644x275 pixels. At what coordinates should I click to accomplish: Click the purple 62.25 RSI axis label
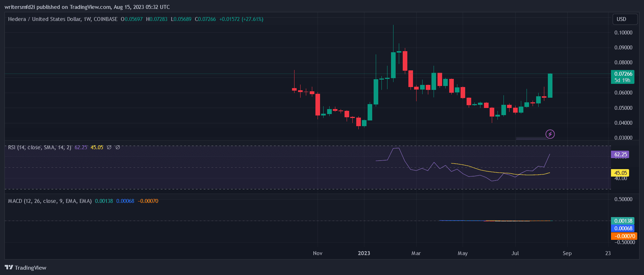coord(620,155)
